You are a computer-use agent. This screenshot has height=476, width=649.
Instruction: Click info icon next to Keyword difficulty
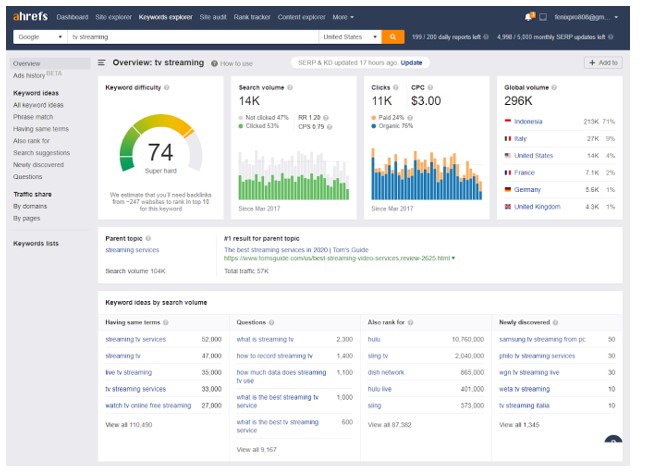167,87
